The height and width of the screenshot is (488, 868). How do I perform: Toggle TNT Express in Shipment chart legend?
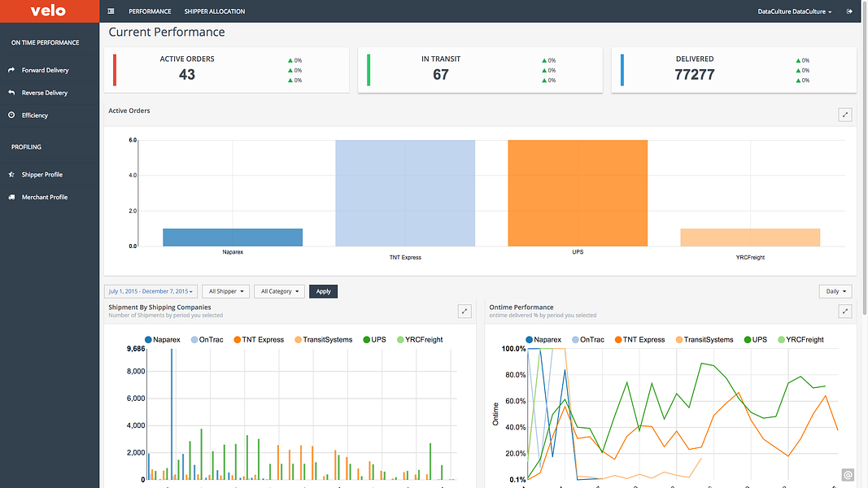click(259, 340)
